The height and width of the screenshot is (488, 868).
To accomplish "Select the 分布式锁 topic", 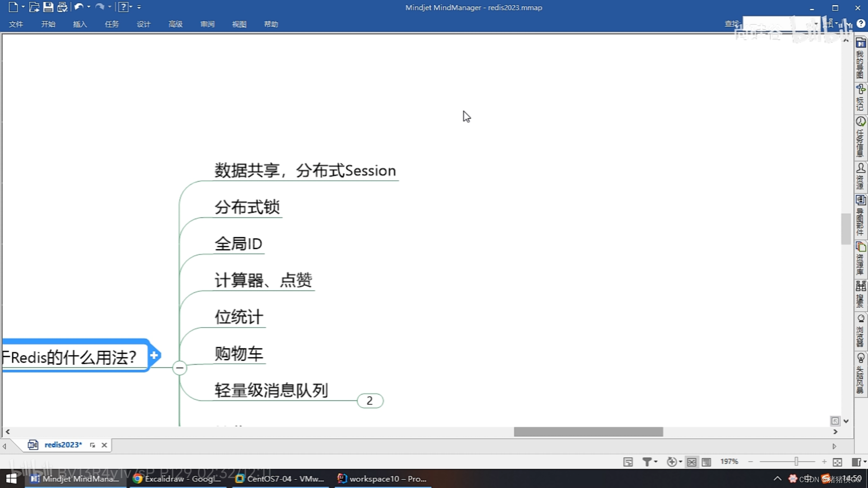I will tap(247, 207).
